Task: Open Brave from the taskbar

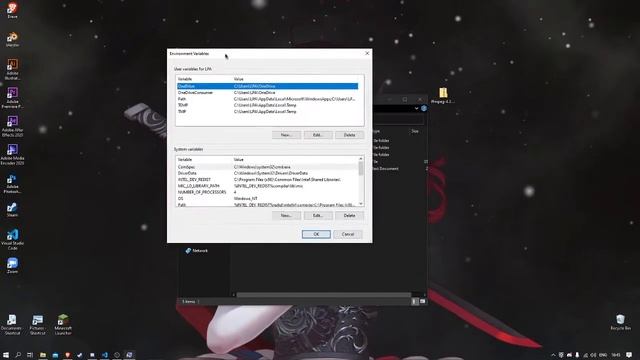Action: [67, 355]
